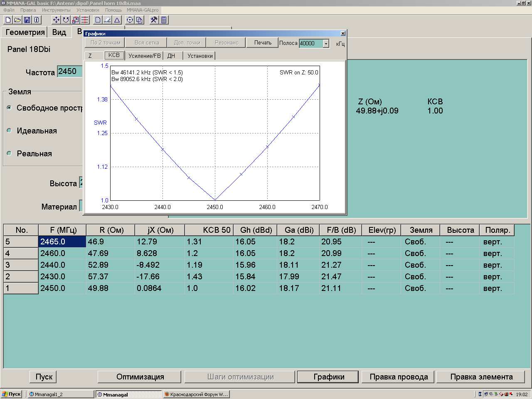Click the crosshair target toolbar icon
The width and height of the screenshot is (532, 399).
(130, 20)
